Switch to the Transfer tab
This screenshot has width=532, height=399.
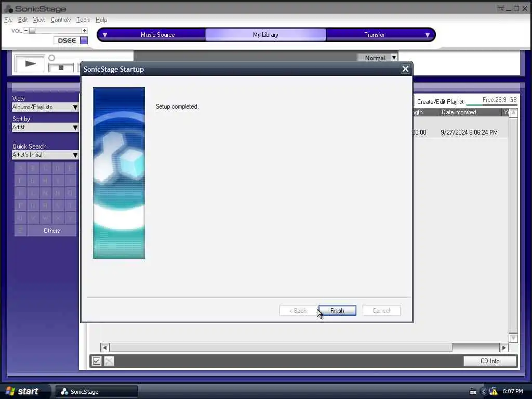[375, 35]
